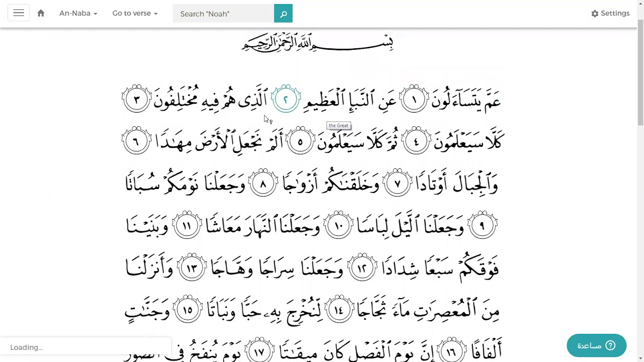Click the word يَتَسَآءَلُونَ in verse one
Image resolution: width=644 pixels, height=362 pixels.
click(456, 101)
